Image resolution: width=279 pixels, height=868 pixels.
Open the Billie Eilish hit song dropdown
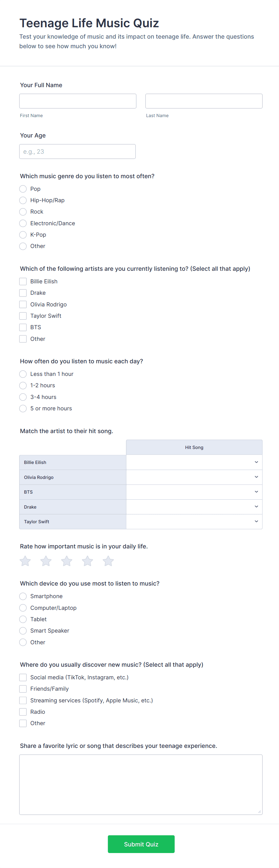[x=194, y=462]
